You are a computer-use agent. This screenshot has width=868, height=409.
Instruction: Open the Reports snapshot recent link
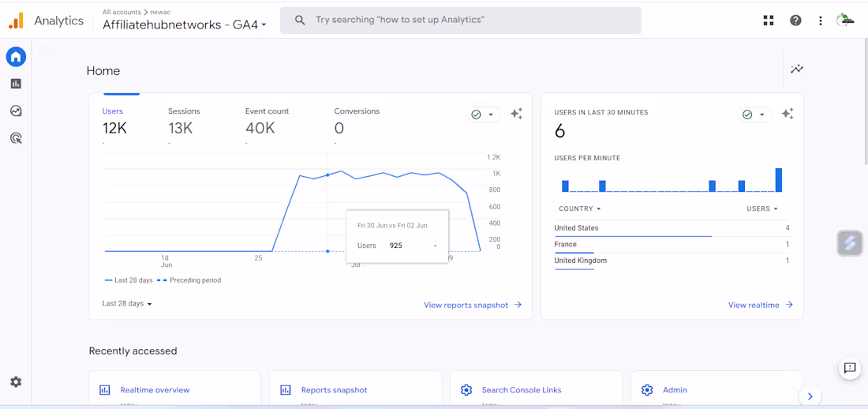tap(334, 390)
